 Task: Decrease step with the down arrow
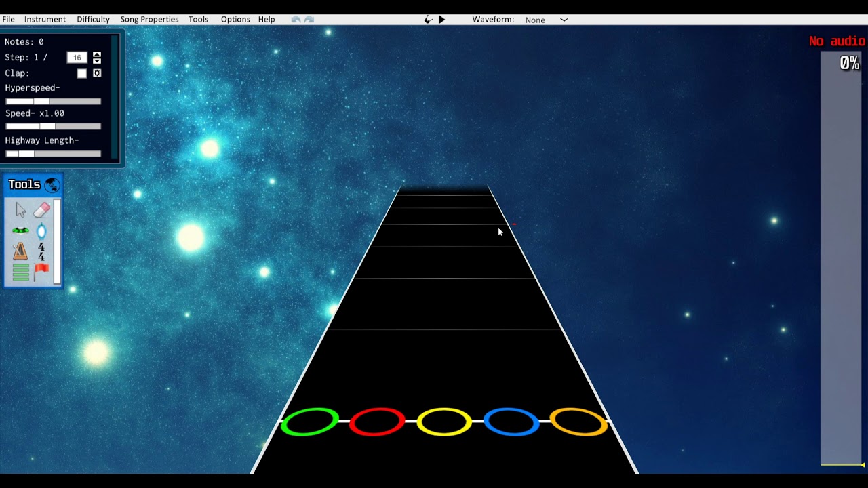coord(97,61)
